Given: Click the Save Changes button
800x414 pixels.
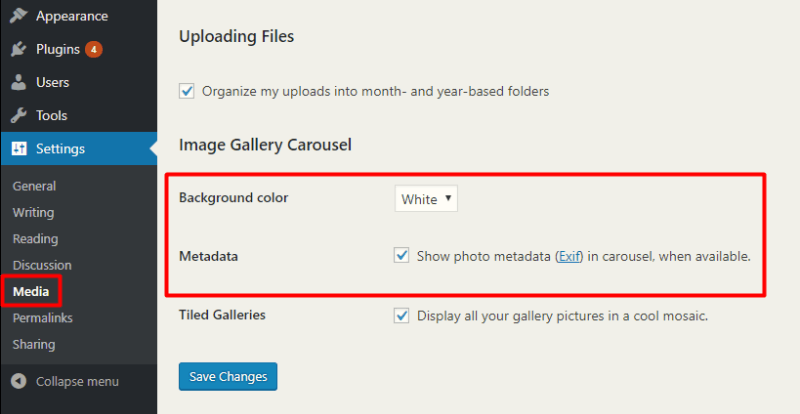Looking at the screenshot, I should coord(228,377).
